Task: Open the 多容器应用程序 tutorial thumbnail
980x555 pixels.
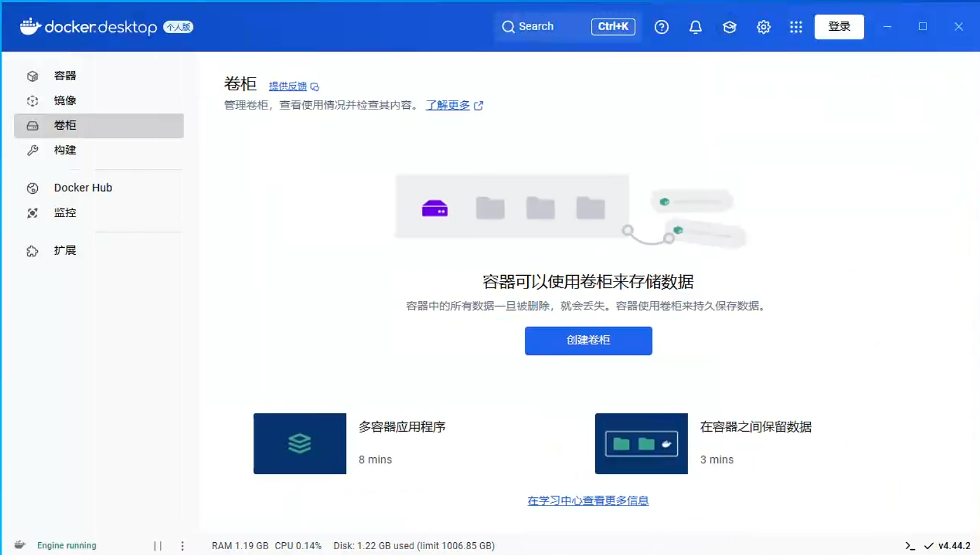Action: (x=300, y=443)
